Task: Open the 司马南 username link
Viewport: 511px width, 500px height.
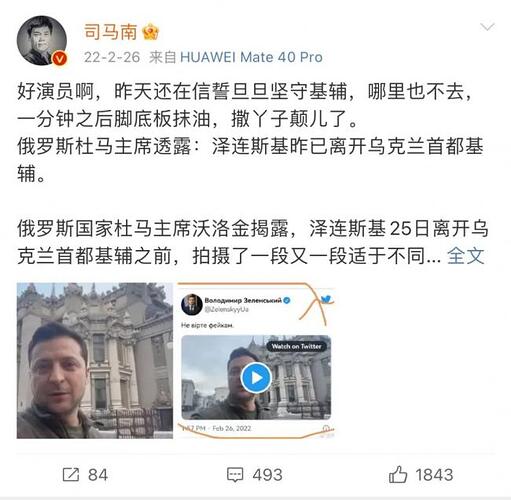Action: click(110, 32)
